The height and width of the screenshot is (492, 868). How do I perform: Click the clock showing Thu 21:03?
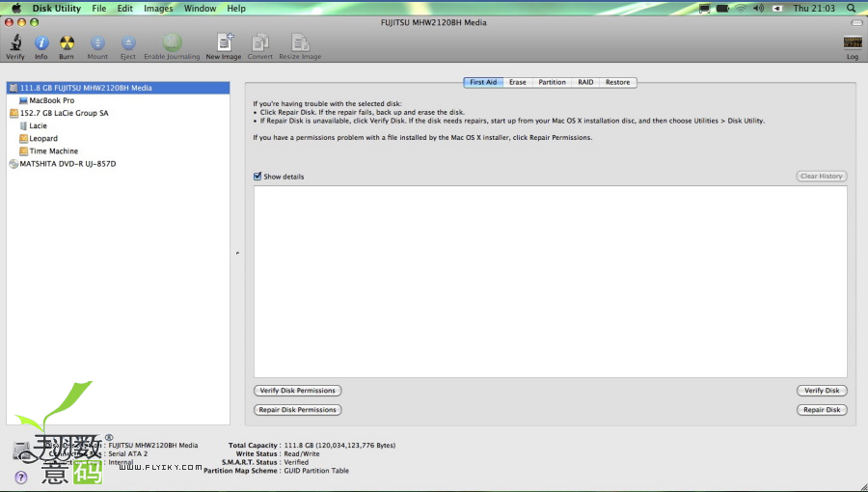point(814,9)
